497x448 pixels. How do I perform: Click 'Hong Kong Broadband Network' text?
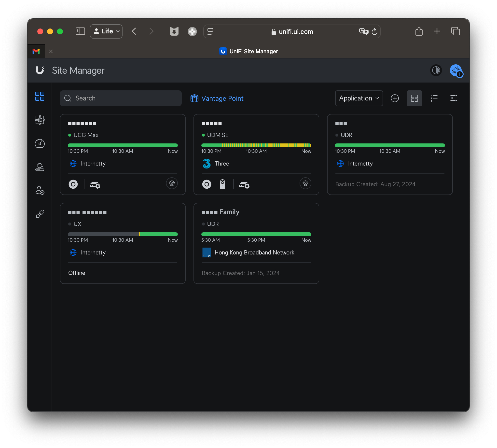tap(254, 252)
